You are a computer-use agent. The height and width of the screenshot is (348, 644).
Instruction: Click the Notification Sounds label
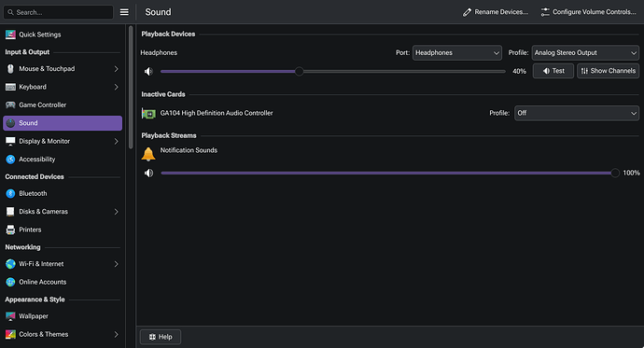click(189, 150)
